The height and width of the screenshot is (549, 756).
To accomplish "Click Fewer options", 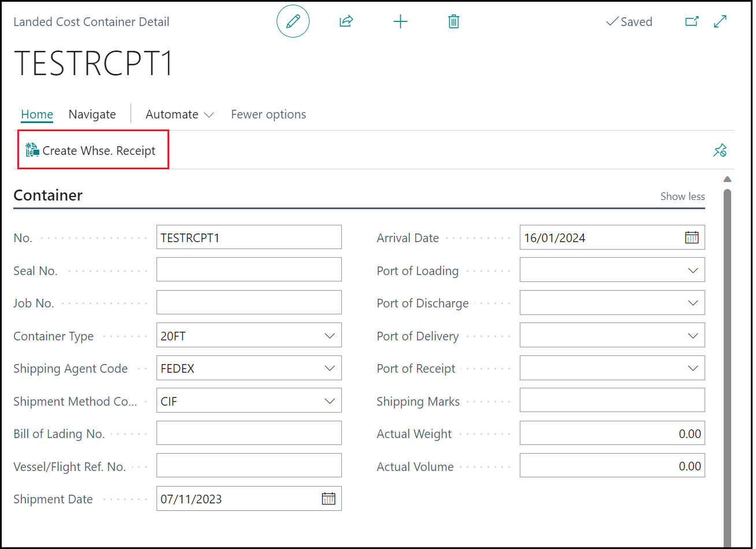I will pos(268,114).
